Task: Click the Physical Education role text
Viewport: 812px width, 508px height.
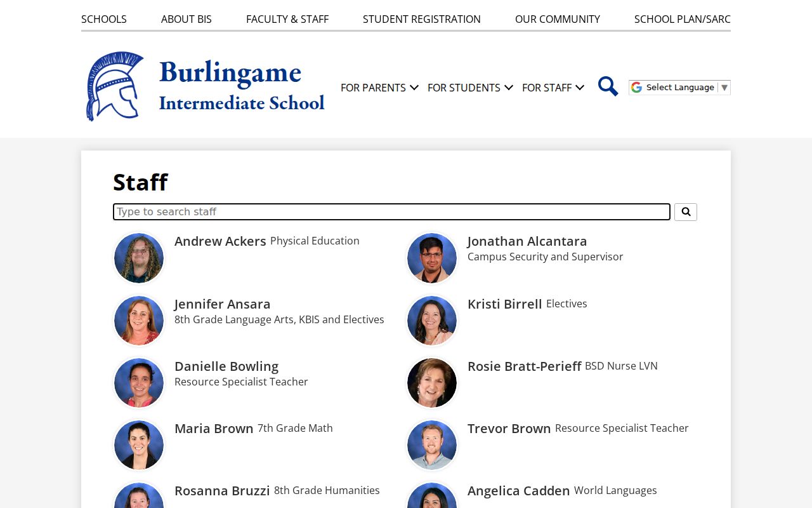Action: [315, 241]
